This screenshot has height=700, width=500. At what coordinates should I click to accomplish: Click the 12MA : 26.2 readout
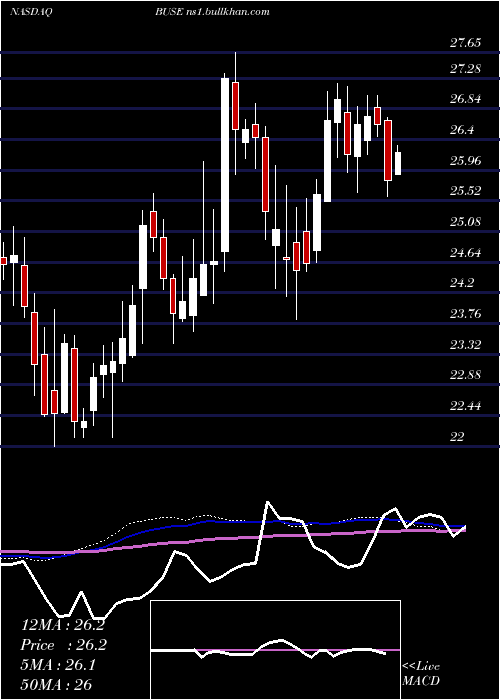[x=62, y=625]
